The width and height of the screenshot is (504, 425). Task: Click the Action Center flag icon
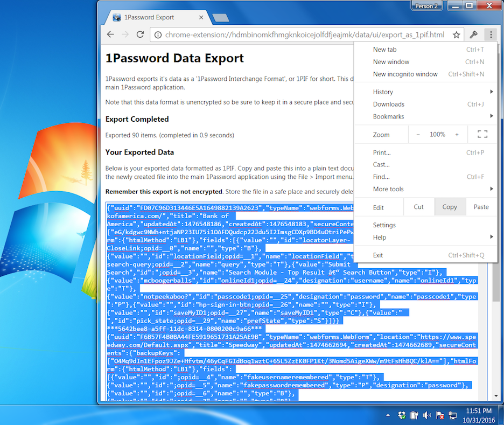(x=440, y=415)
